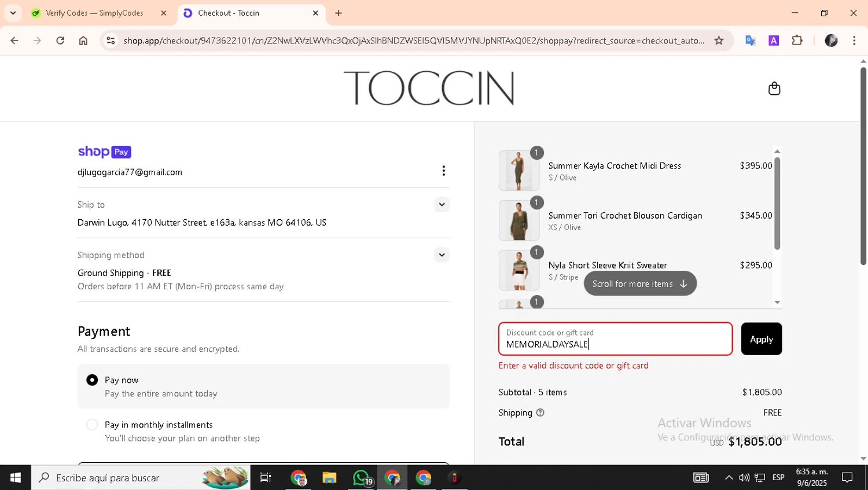Viewport: 868px width, 490px height.
Task: Click the Windows taskbar search box
Action: [x=141, y=478]
